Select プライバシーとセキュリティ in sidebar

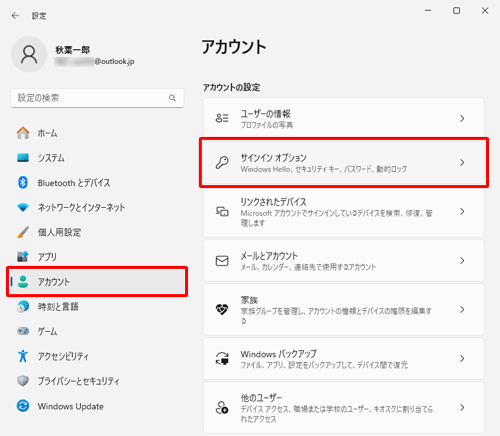click(x=97, y=381)
